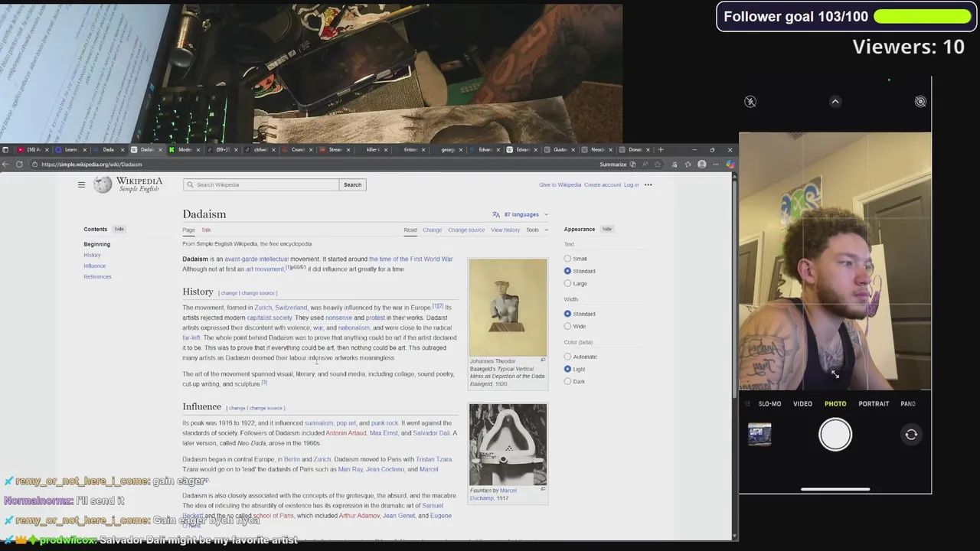Expand camera controls with the up chevron
This screenshot has width=980, height=551.
(x=835, y=102)
